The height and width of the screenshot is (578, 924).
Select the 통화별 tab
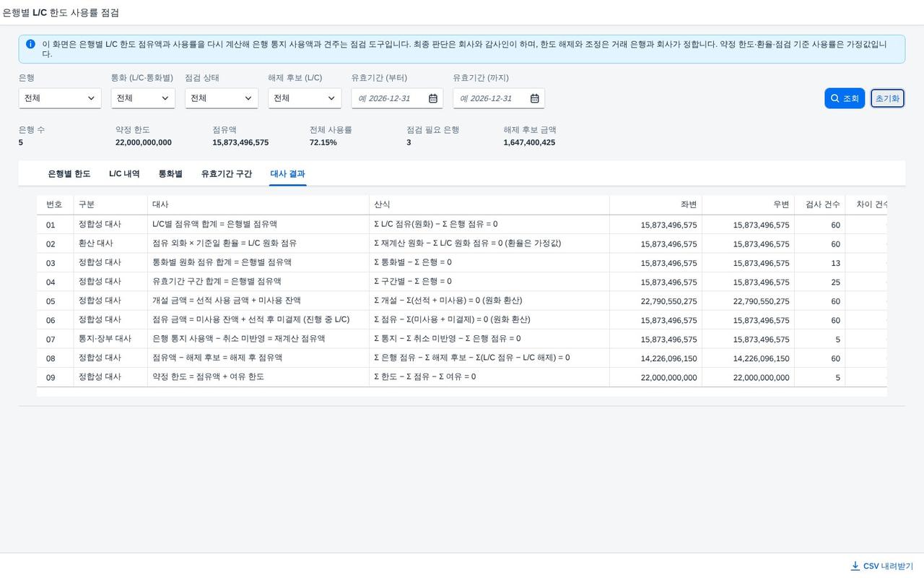[170, 174]
